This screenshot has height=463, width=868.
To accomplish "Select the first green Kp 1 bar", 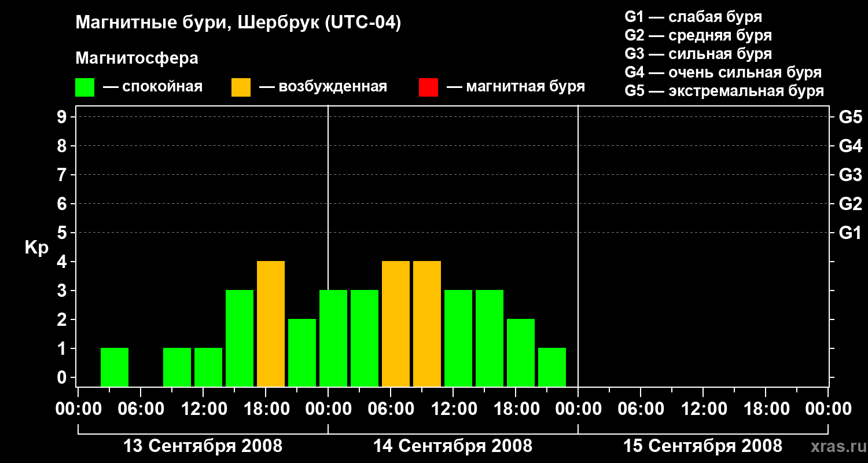I will 115,367.
